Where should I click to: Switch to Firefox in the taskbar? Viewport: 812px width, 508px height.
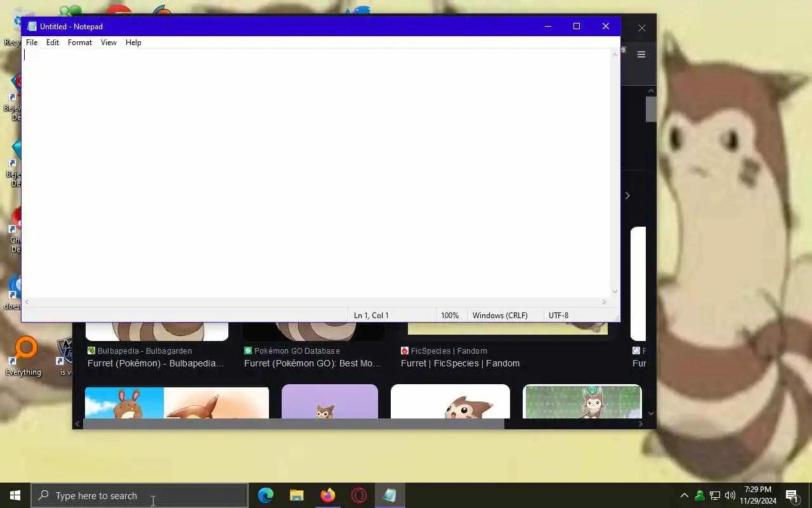(328, 495)
